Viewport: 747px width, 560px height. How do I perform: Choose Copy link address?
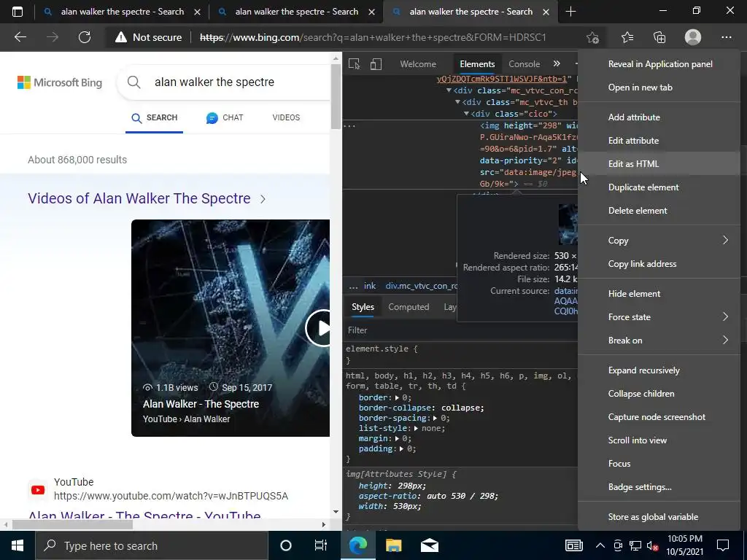[x=659, y=264]
